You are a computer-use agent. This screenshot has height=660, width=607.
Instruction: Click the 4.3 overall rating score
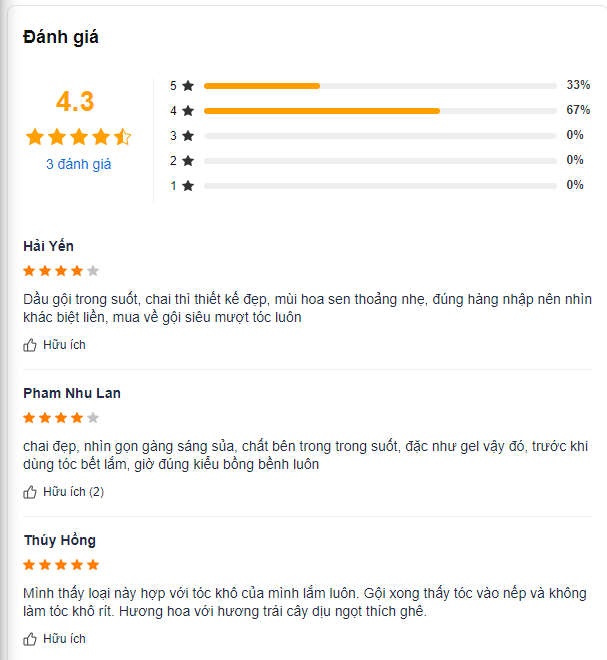(x=75, y=101)
